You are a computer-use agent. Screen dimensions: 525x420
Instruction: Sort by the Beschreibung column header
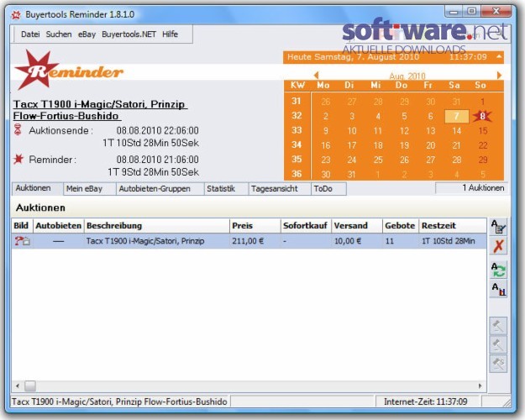coord(157,225)
